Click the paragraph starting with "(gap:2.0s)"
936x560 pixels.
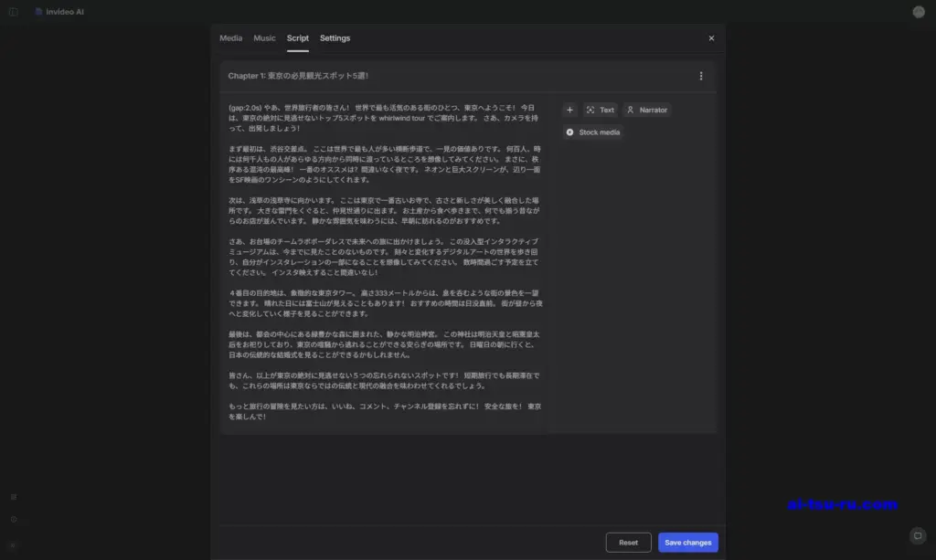coord(383,118)
